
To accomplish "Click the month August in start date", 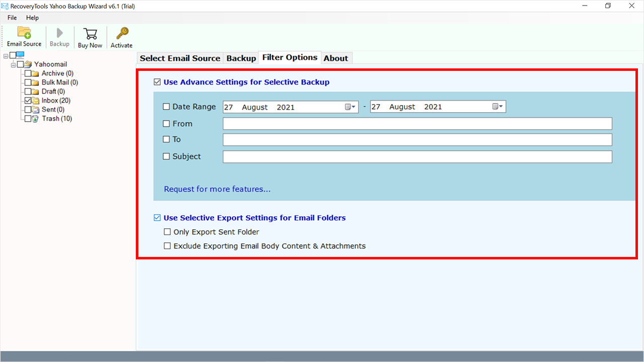I will [x=255, y=107].
